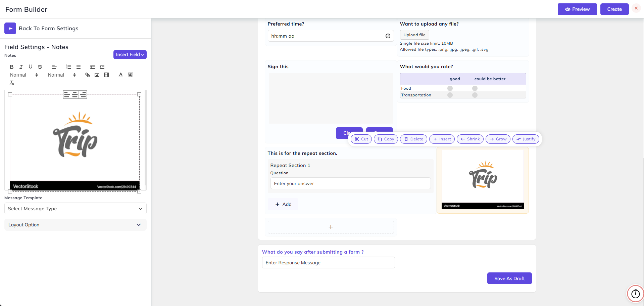Center the selected image

click(x=75, y=95)
